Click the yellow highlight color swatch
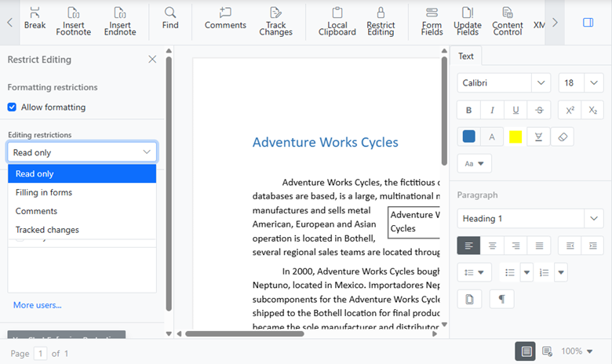 [515, 137]
